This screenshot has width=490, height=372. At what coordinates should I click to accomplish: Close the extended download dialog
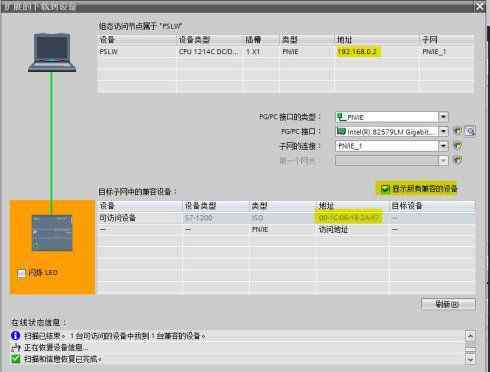click(480, 6)
